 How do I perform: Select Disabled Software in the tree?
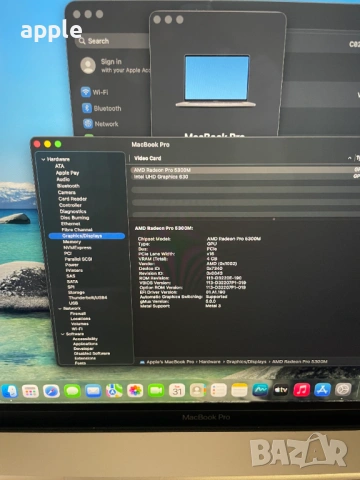(x=92, y=353)
